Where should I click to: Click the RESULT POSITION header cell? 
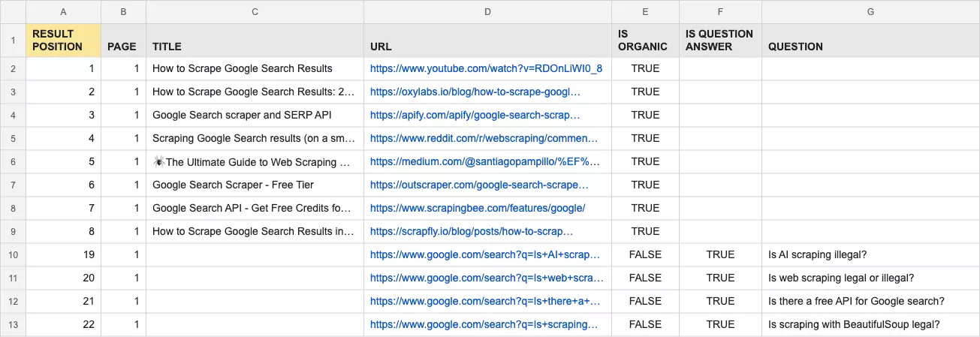(x=63, y=40)
